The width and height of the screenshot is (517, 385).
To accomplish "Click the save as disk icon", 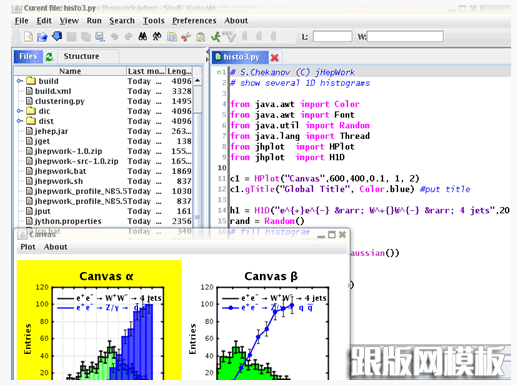I will pyautogui.click(x=100, y=36).
